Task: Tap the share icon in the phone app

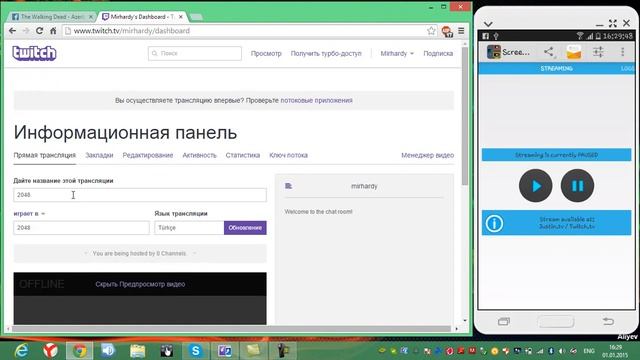Action: 549,52
